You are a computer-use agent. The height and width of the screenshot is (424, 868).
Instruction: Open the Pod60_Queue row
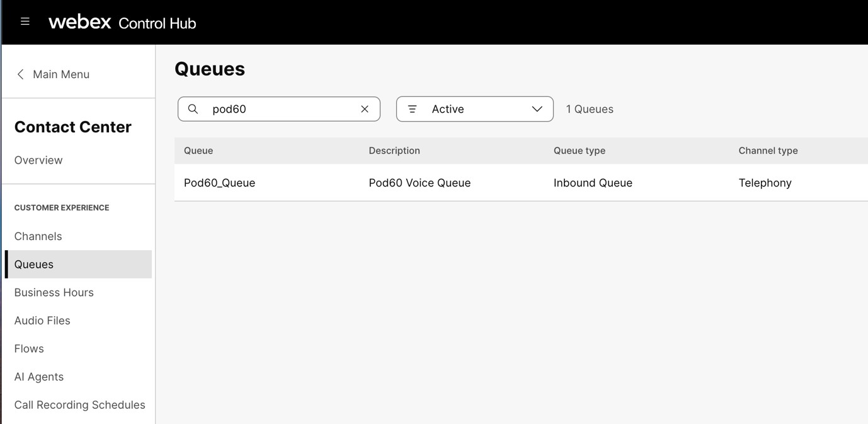click(220, 183)
